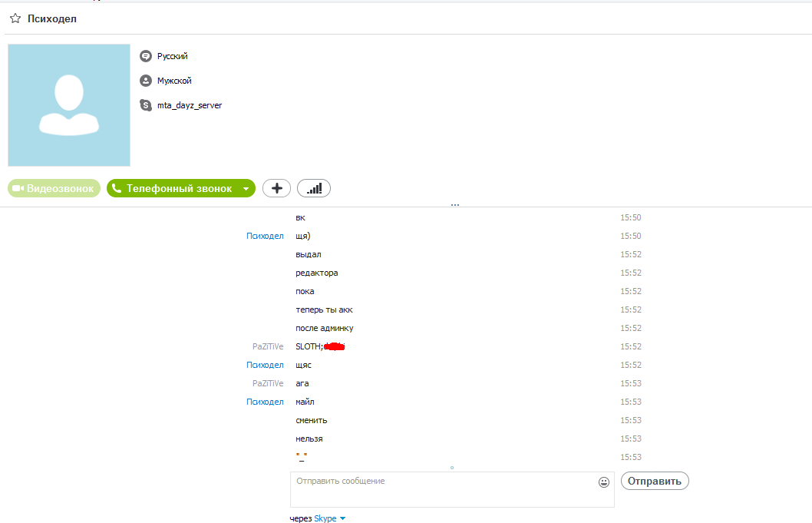812x523 pixels.
Task: Click the phone icon in Телефонный звонок
Action: pyautogui.click(x=117, y=188)
